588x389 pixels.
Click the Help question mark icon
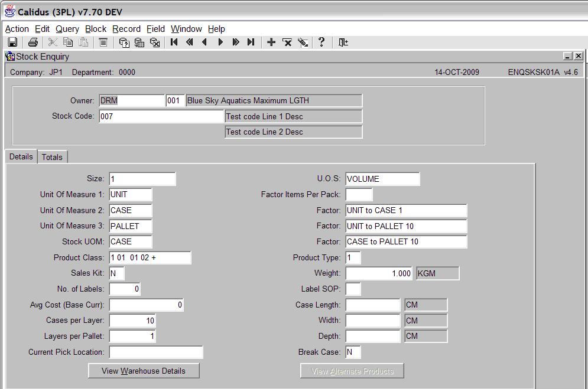point(321,43)
